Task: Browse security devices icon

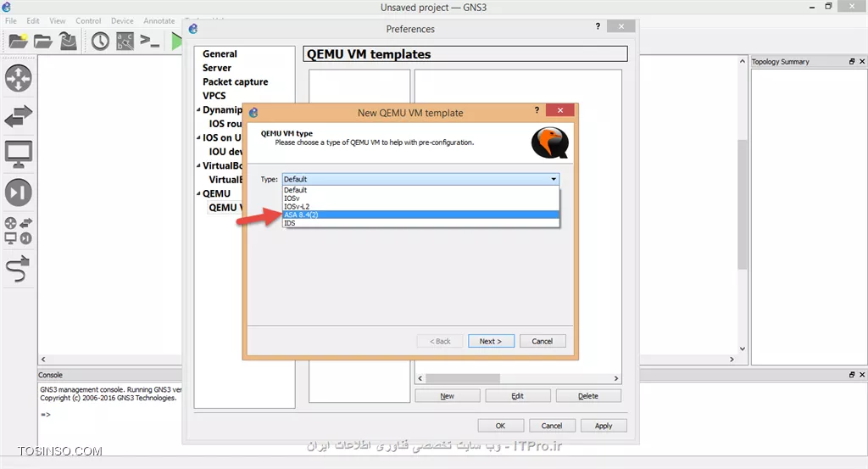Action: 19,193
